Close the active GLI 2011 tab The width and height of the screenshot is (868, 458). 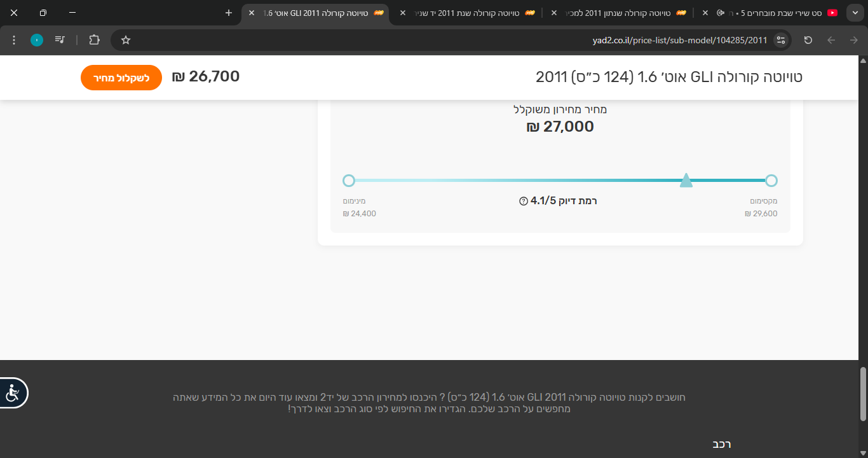[x=252, y=13]
